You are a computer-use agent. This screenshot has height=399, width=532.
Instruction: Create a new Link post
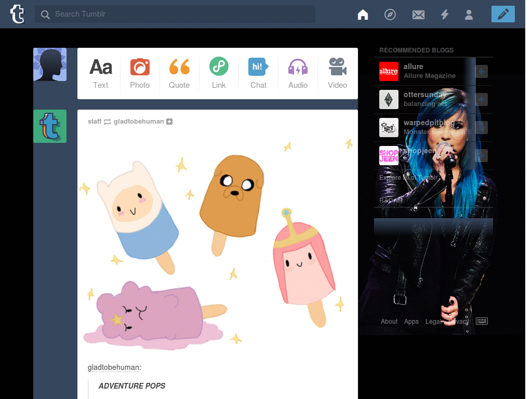[x=219, y=73]
